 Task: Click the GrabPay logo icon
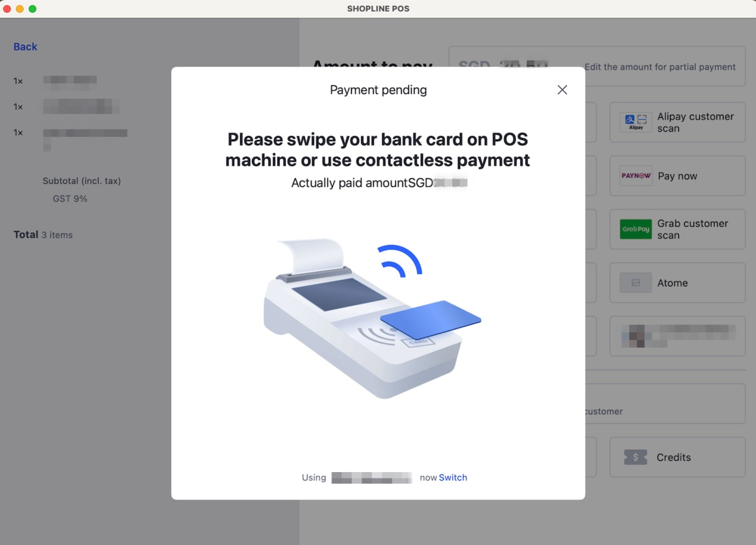point(635,229)
